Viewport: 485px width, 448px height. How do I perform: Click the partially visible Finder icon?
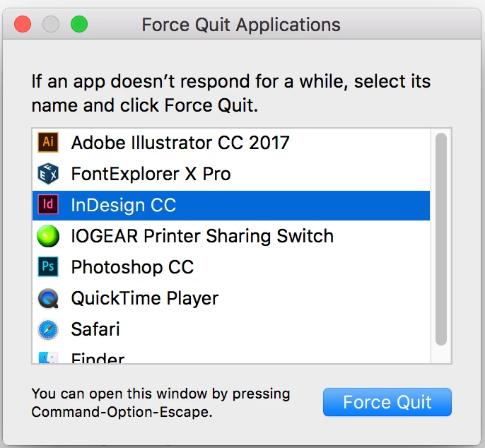48,358
